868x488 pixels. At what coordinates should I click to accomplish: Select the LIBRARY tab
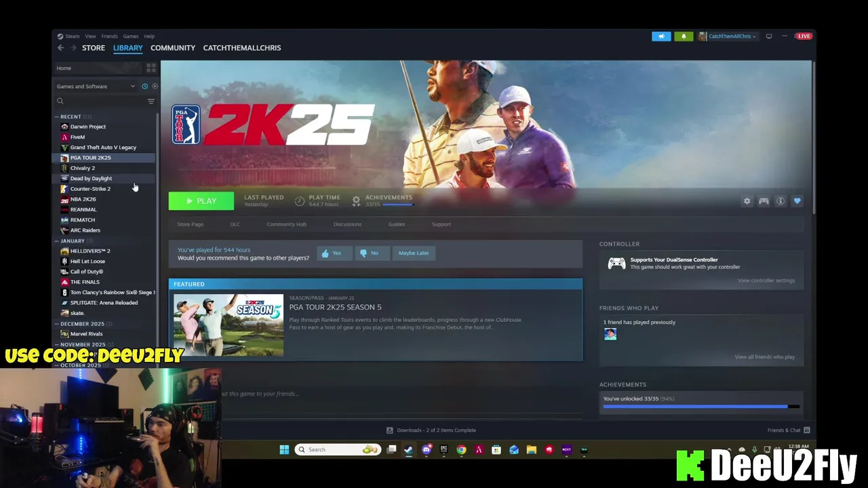[x=127, y=48]
